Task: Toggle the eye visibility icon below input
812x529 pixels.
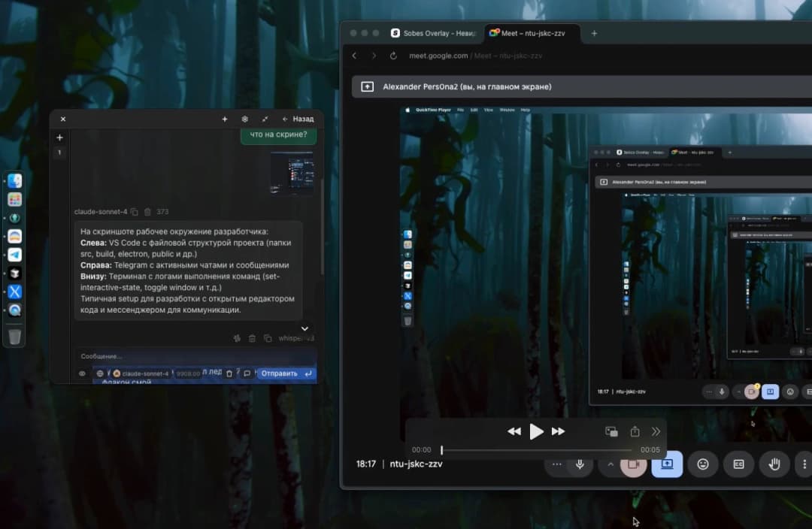Action: coord(82,373)
